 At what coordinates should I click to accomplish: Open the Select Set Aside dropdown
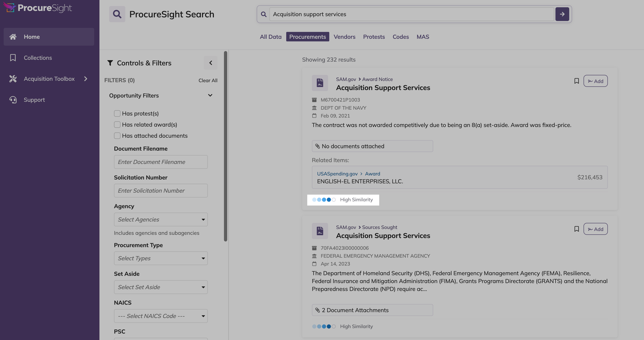coord(161,287)
